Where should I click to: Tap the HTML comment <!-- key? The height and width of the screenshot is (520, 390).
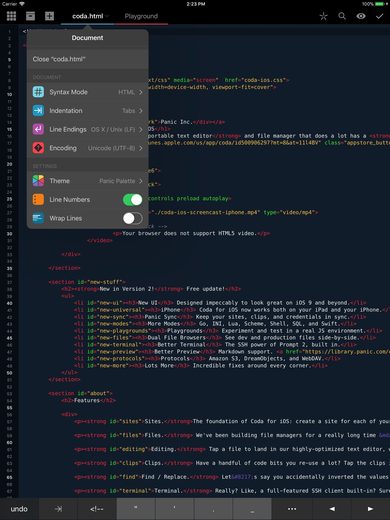97,509
